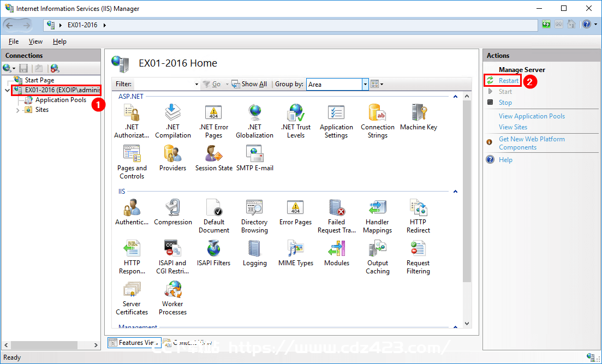Image resolution: width=602 pixels, height=364 pixels.
Task: Open Default Document feature
Action: point(214,216)
